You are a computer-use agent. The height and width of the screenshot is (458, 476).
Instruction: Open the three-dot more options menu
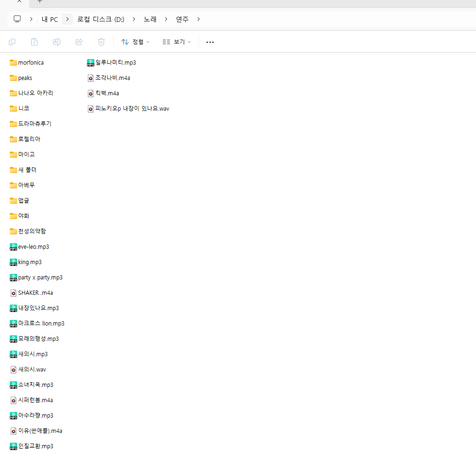210,42
